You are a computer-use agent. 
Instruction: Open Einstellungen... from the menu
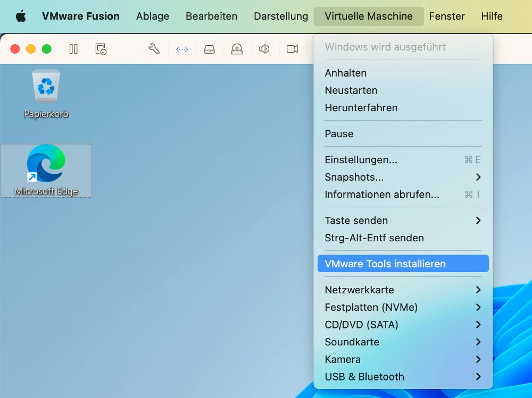pos(403,159)
